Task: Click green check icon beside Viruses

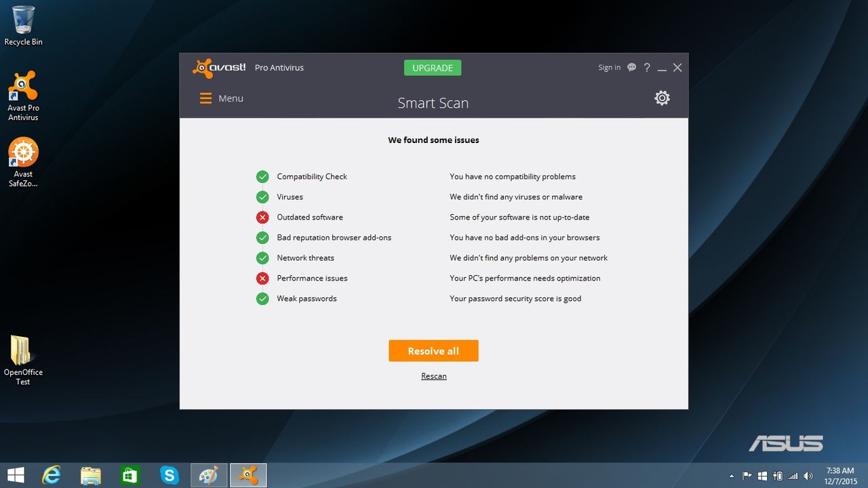Action: coord(262,197)
